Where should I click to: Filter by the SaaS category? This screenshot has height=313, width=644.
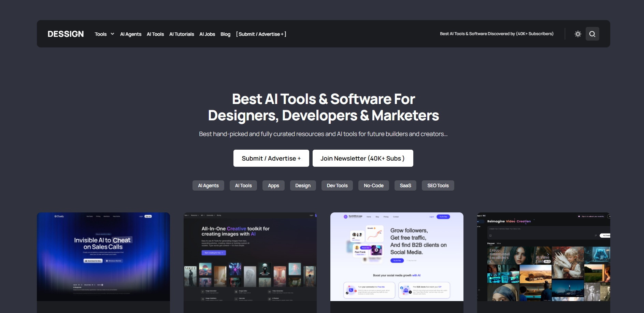pyautogui.click(x=405, y=185)
